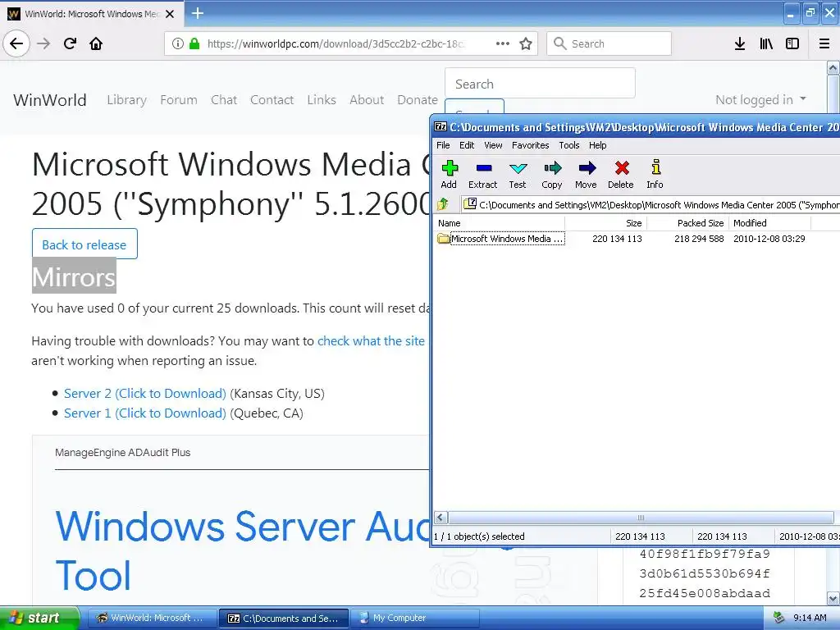The height and width of the screenshot is (630, 840).
Task: Open the Firefox downloads panel
Action: pyautogui.click(x=740, y=43)
